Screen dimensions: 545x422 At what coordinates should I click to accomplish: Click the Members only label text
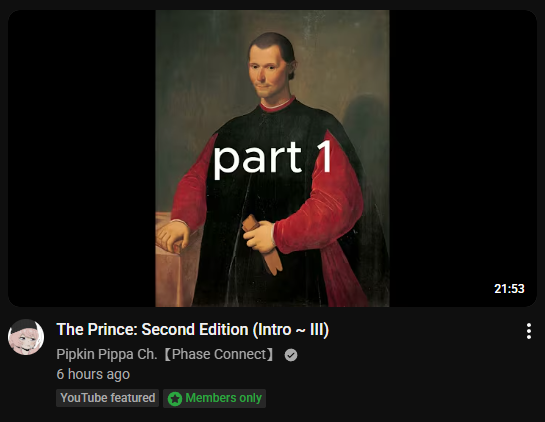223,398
